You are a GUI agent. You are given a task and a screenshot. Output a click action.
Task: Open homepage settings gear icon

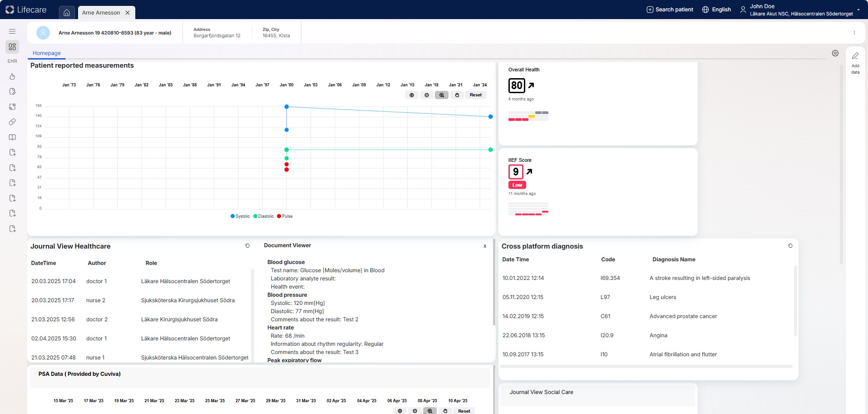point(835,53)
